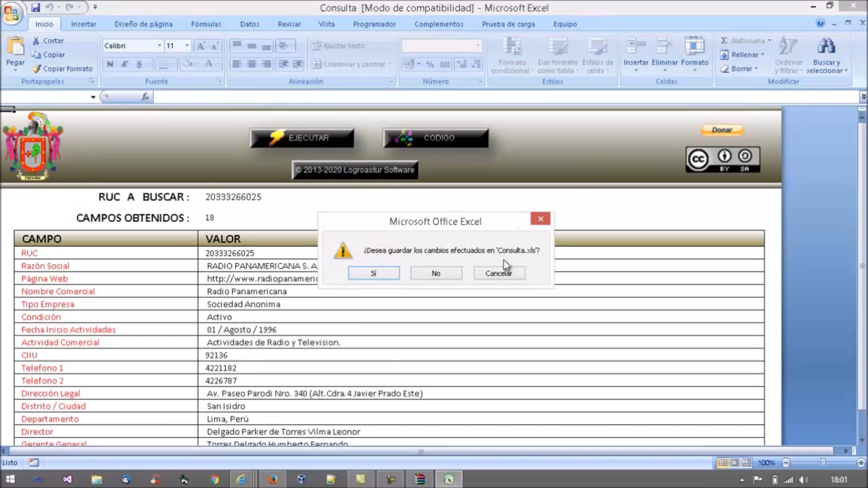
Task: Select the Copiar formato brush
Action: tap(37, 69)
